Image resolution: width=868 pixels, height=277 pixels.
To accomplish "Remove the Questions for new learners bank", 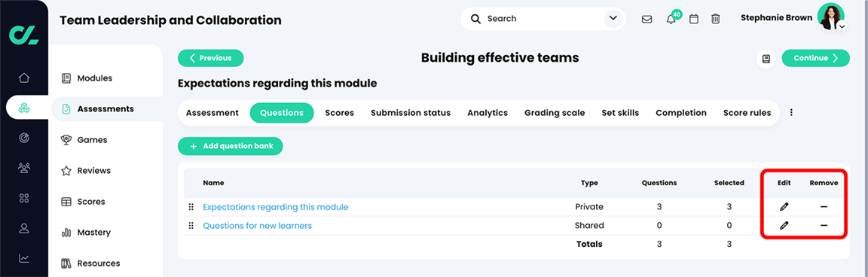I will (x=824, y=226).
